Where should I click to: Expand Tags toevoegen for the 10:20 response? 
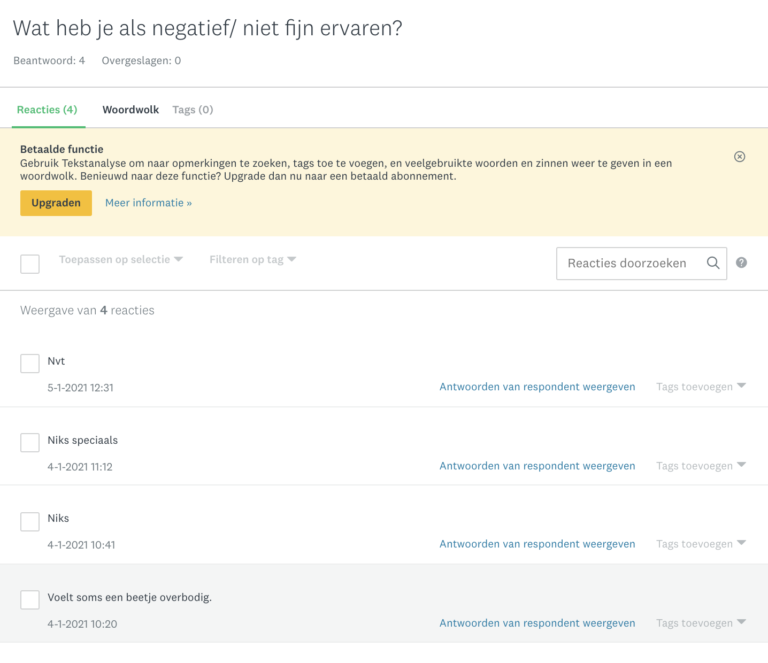pyautogui.click(x=701, y=623)
